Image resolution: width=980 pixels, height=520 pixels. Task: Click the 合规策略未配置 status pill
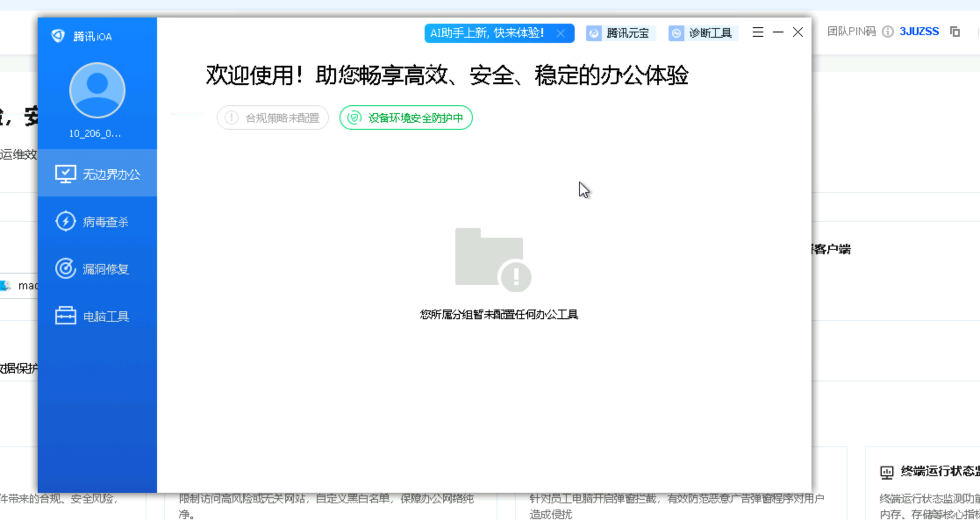tap(273, 118)
